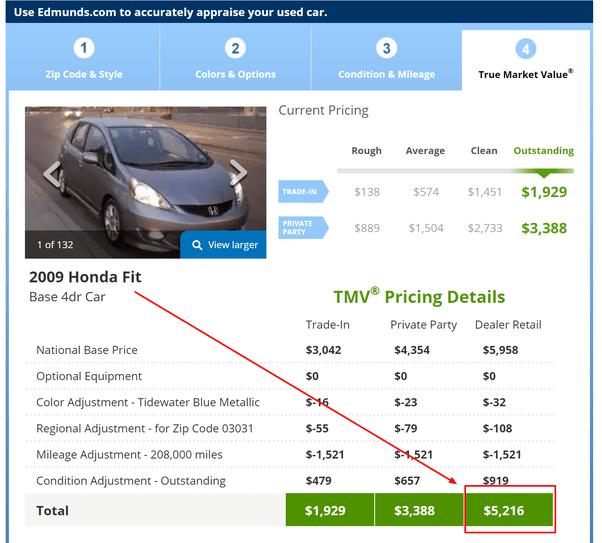Click the $3,388 outstanding private party price
This screenshot has width=602, height=543.
544,228
